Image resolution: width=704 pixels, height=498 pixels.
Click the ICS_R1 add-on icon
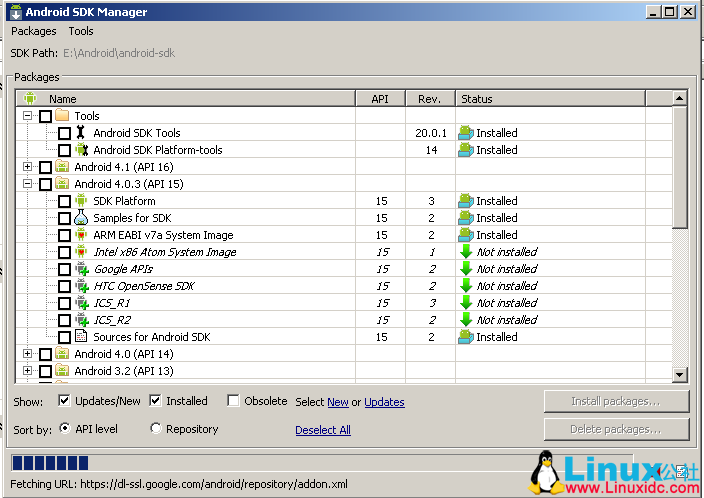[x=82, y=303]
